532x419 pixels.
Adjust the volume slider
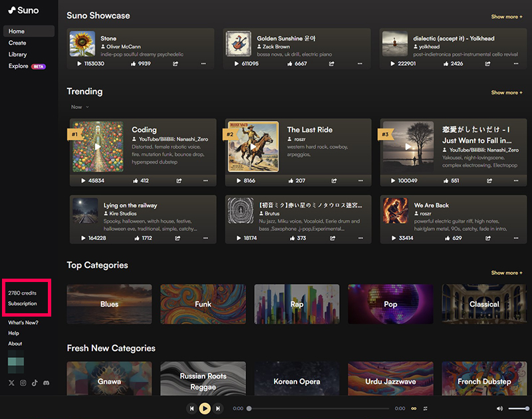pyautogui.click(x=519, y=408)
